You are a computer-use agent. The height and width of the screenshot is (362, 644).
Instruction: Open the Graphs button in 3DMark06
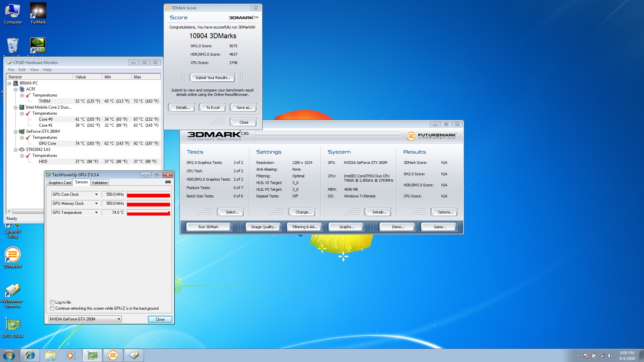(346, 227)
